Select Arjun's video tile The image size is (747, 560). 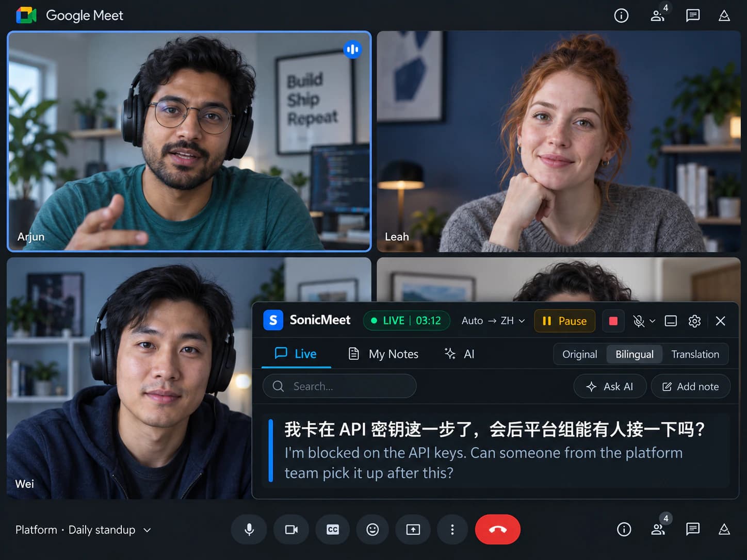click(189, 141)
